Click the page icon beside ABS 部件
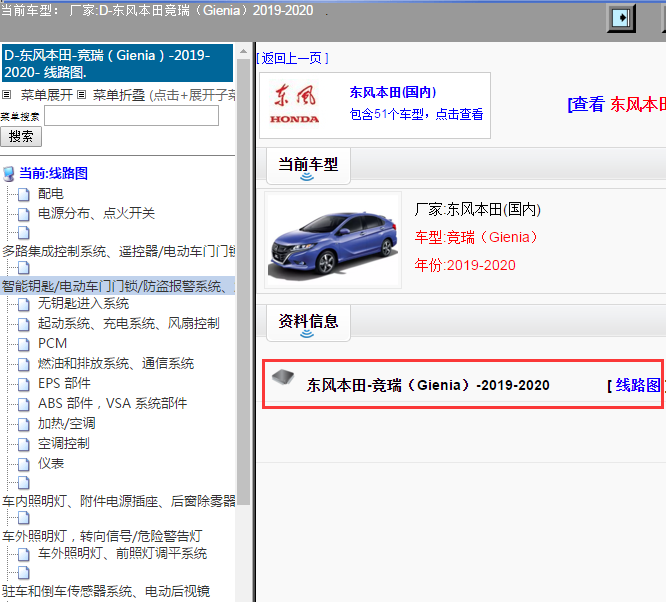 click(x=24, y=404)
